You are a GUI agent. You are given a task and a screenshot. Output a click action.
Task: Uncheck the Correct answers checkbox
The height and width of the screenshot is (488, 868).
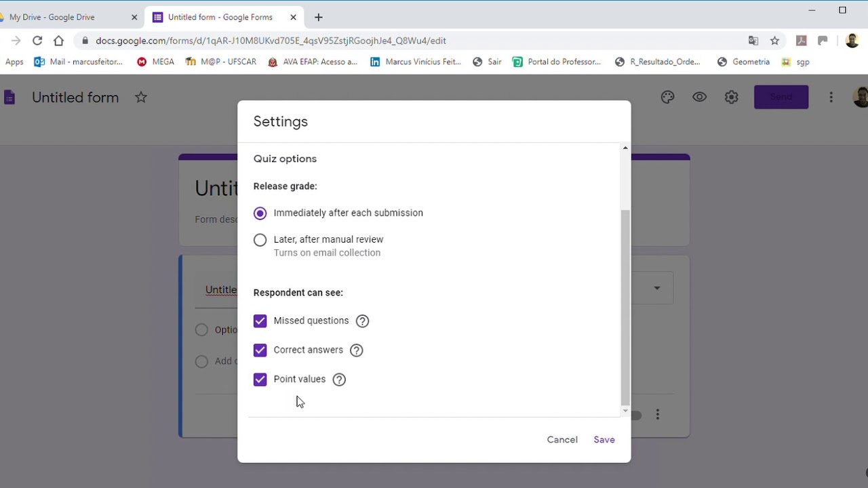click(x=260, y=350)
